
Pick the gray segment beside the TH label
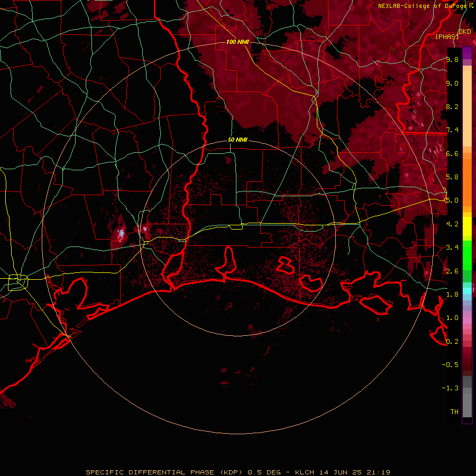[467, 407]
